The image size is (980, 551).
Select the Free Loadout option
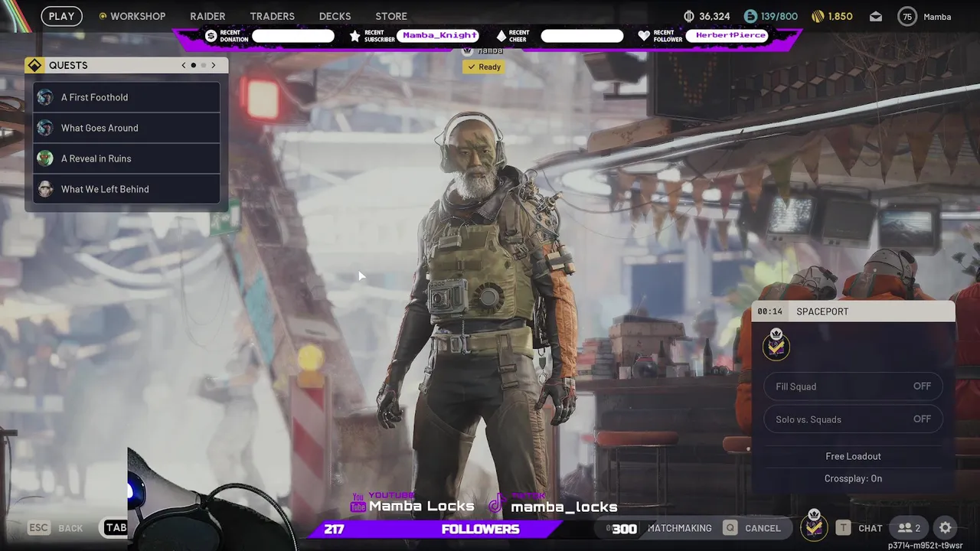click(853, 456)
